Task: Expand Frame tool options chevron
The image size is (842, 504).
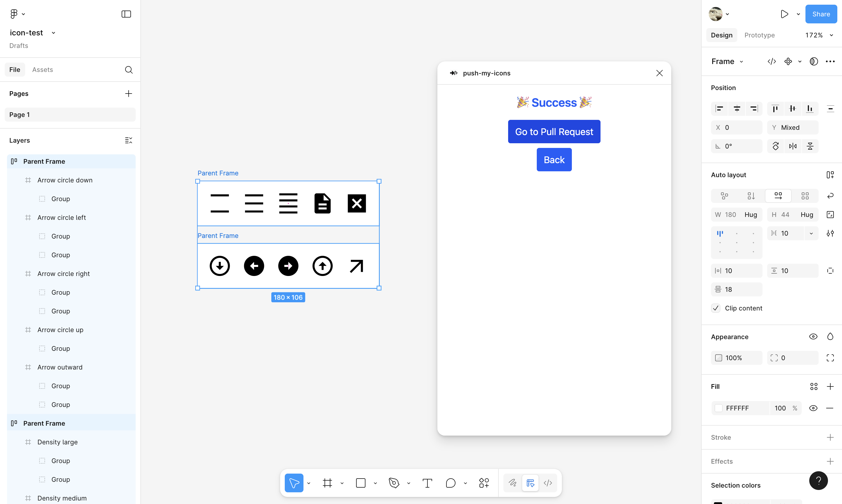Action: [x=342, y=483]
